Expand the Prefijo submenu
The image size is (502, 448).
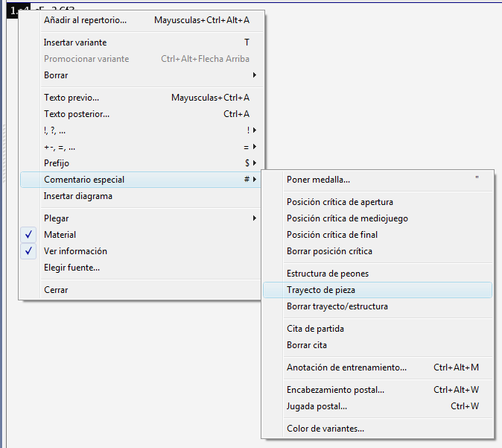coord(142,163)
